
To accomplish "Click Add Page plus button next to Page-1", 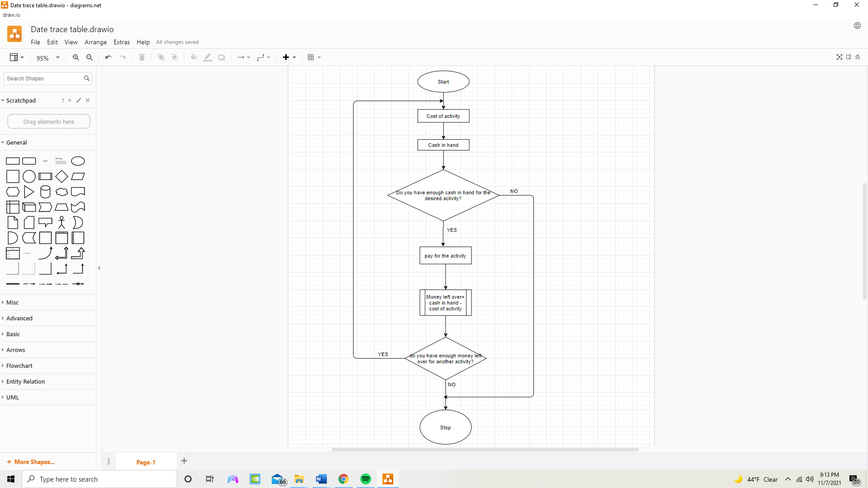I will point(184,461).
